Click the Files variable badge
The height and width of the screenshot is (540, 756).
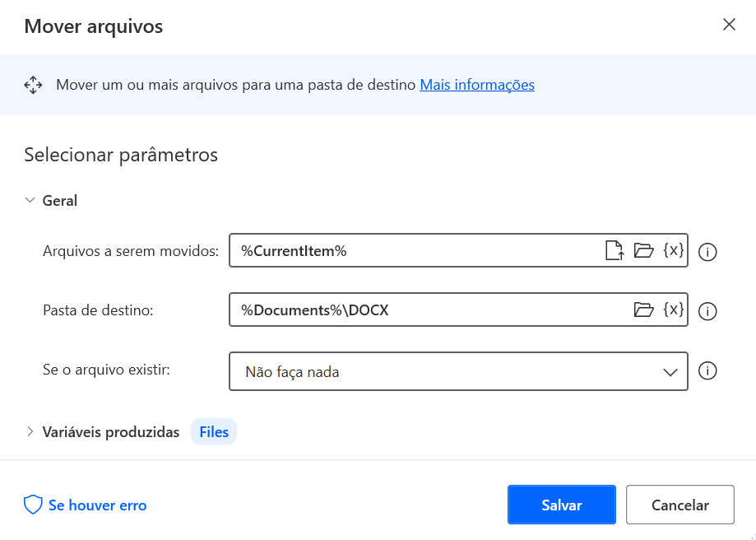[213, 431]
